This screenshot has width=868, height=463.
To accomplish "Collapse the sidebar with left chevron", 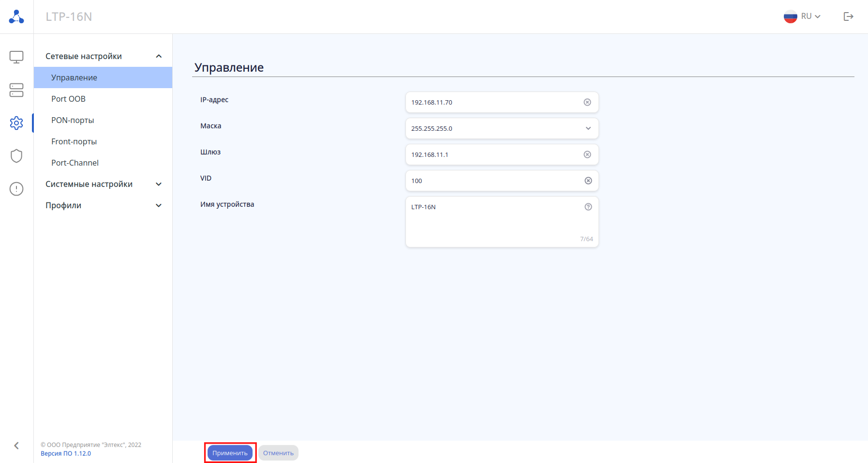I will (x=16, y=446).
